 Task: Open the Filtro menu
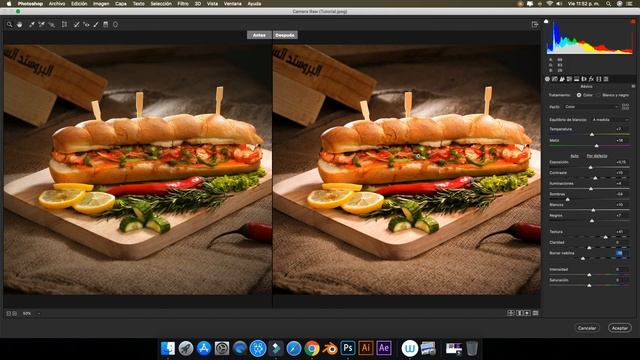tap(183, 4)
